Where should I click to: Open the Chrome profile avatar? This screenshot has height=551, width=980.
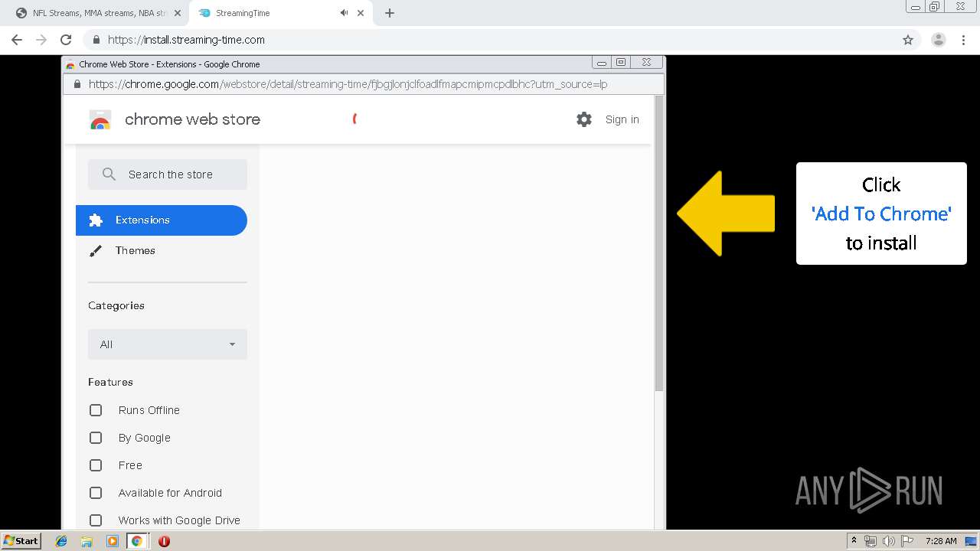coord(938,40)
